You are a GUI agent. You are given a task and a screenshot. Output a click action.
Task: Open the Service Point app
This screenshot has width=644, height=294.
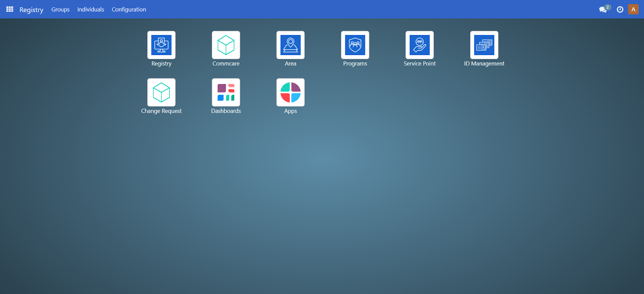[420, 45]
